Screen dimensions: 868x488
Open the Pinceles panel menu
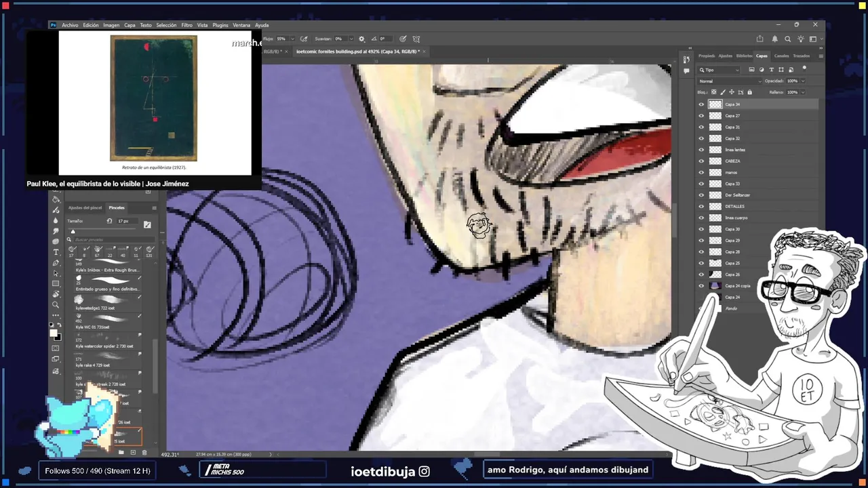tap(154, 207)
